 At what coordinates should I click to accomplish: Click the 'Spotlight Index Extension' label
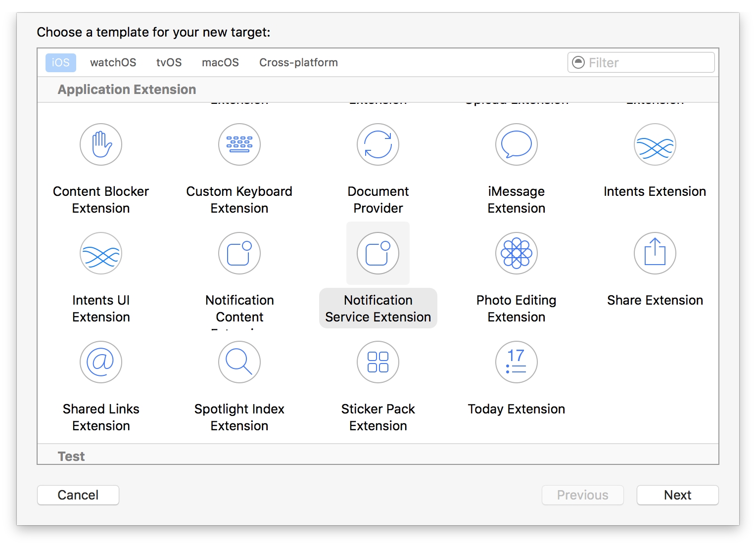click(239, 417)
